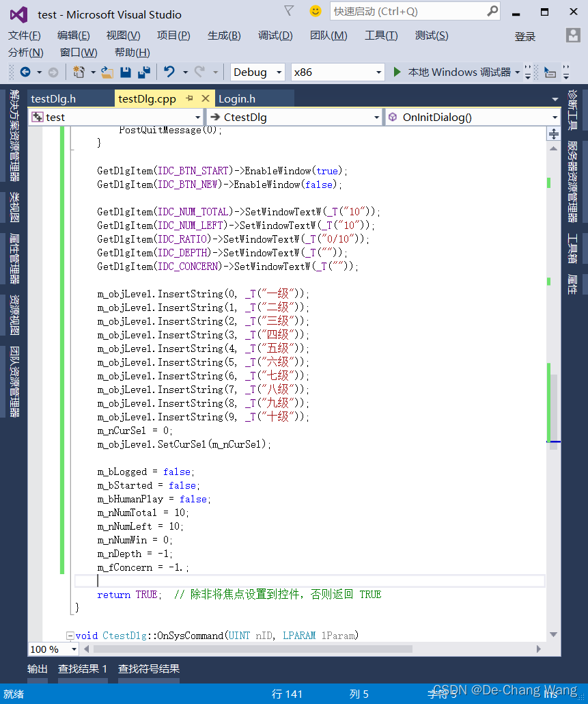Image resolution: width=588 pixels, height=704 pixels.
Task: Click the horizontal scrollbar right arrow
Action: [x=539, y=649]
